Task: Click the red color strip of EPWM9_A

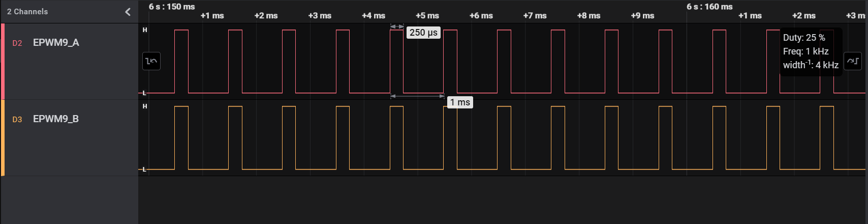Action: click(3, 61)
